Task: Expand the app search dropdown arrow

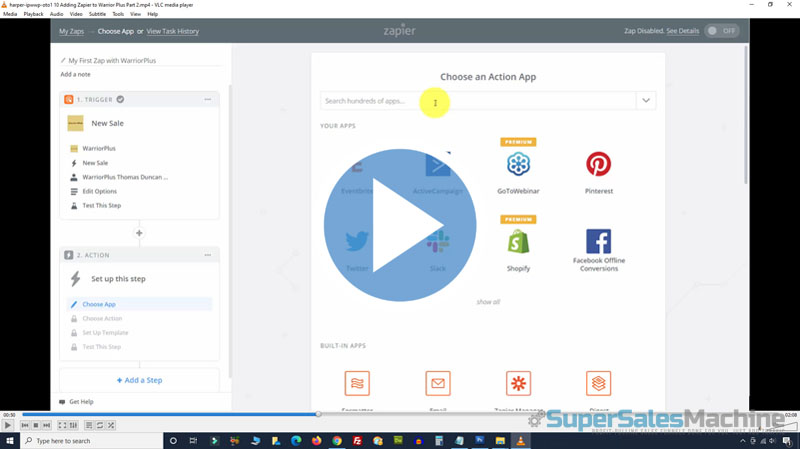Action: pos(646,101)
